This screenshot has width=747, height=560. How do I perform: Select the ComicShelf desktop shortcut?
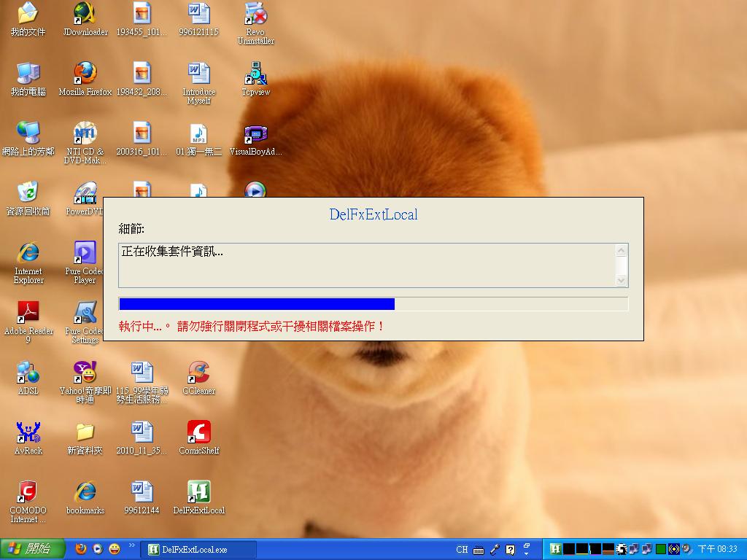pyautogui.click(x=198, y=438)
